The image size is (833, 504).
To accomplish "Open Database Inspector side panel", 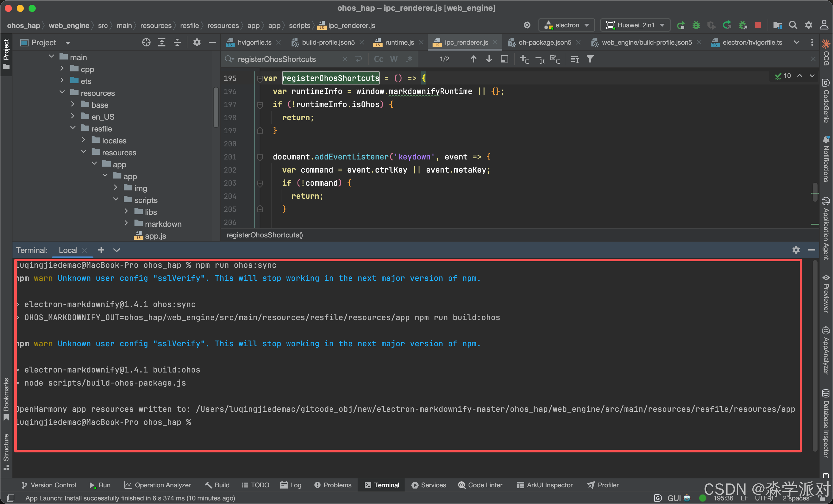I will coord(826,424).
